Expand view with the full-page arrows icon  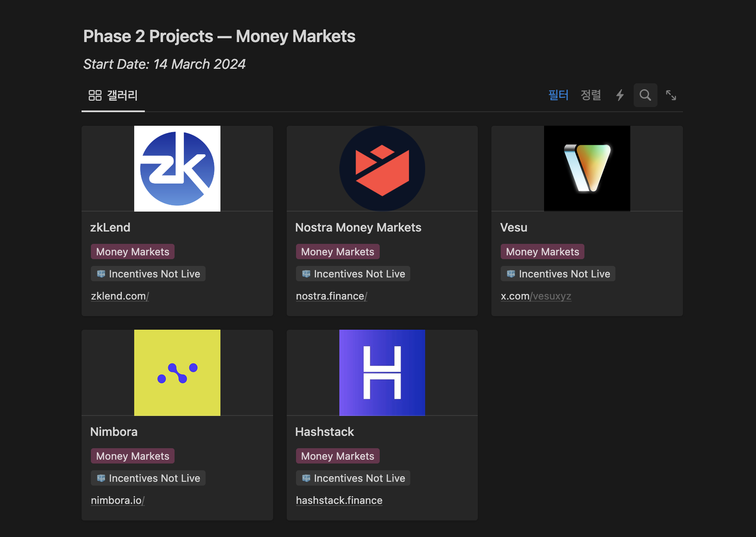[x=671, y=95]
